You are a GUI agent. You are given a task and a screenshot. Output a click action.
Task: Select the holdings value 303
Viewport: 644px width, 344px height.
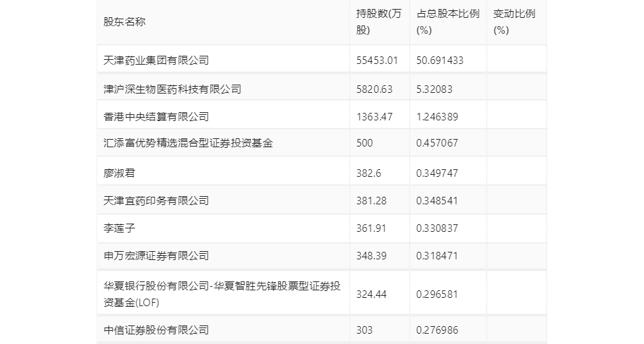click(364, 330)
